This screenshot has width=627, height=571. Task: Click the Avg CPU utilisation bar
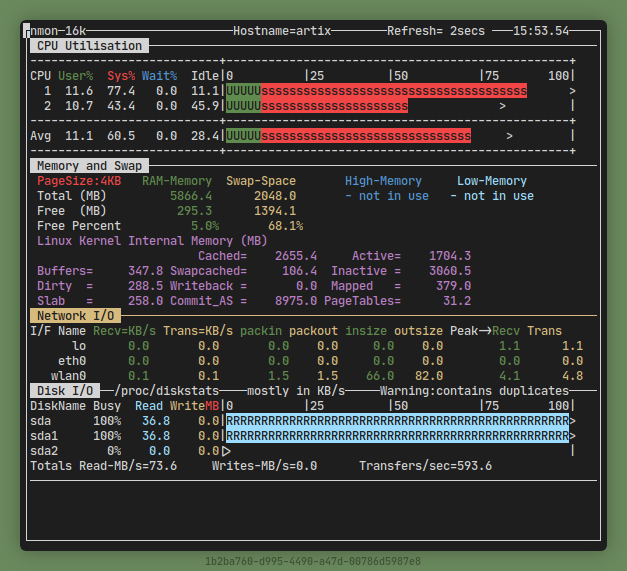tap(348, 136)
